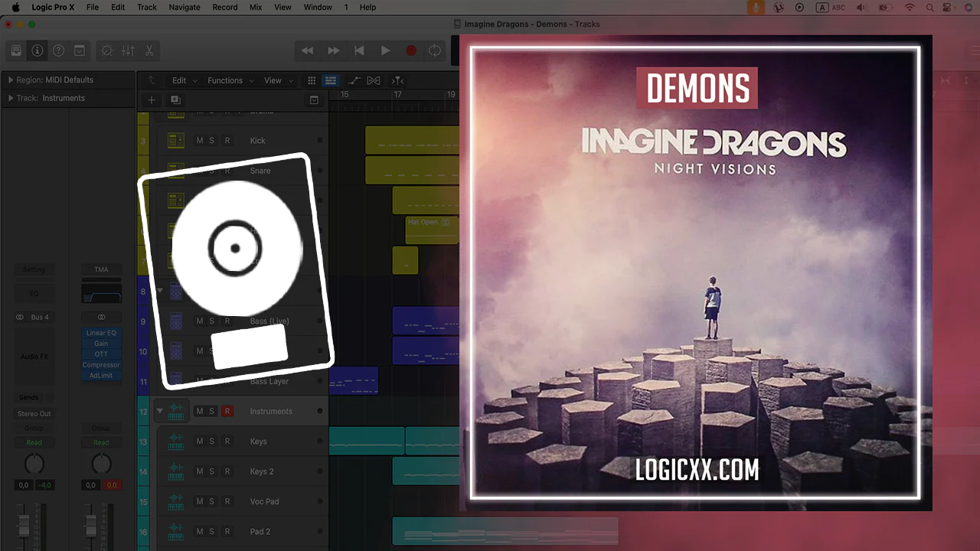Viewport: 980px width, 551px height.
Task: Open Linear EQ plugin slot
Action: pyautogui.click(x=101, y=333)
